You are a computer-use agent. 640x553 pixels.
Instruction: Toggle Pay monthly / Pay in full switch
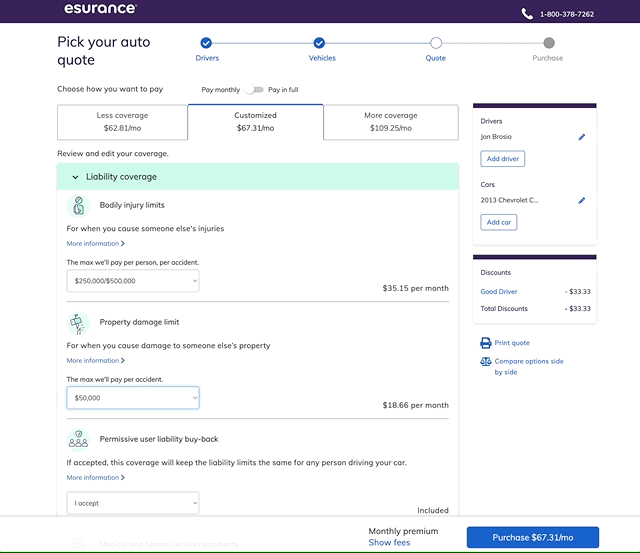(x=255, y=89)
